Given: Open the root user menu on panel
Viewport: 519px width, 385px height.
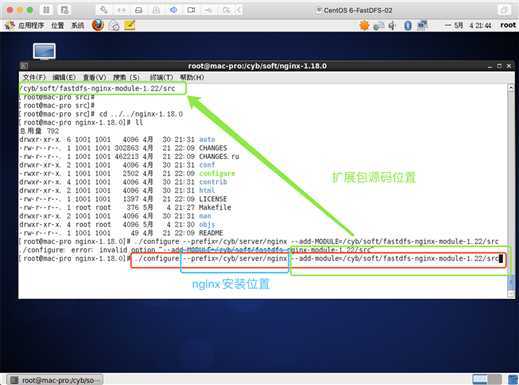Looking at the screenshot, I should click(508, 25).
